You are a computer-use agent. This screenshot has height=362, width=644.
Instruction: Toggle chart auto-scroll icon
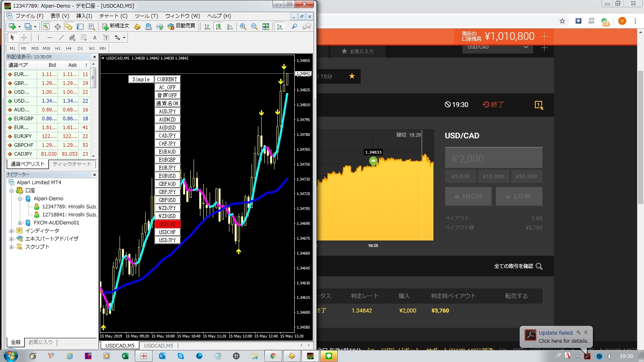click(280, 27)
